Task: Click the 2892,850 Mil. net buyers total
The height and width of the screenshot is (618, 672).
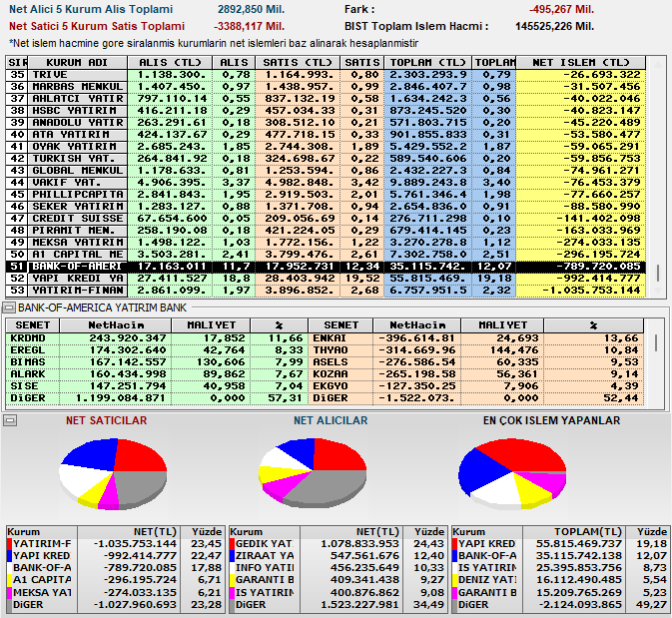Action: 252,9
